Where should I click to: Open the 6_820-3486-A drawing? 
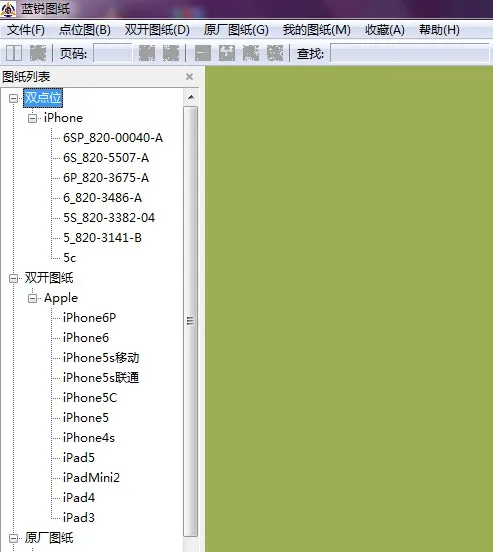pos(102,198)
